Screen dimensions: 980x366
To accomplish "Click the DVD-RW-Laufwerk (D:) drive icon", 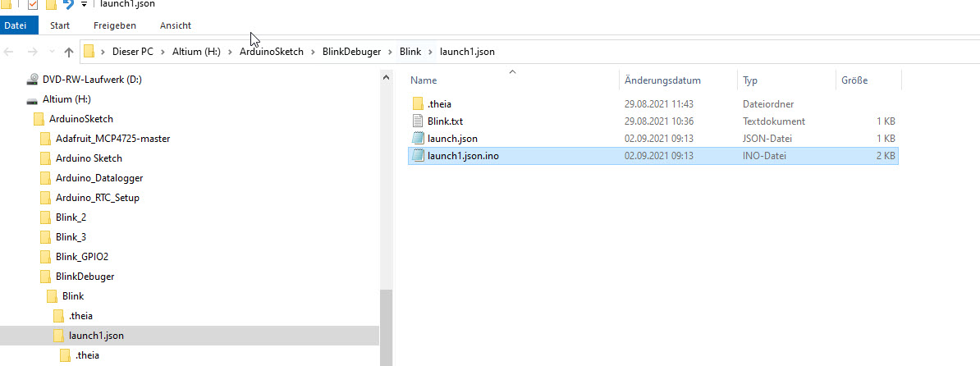I will tap(32, 80).
